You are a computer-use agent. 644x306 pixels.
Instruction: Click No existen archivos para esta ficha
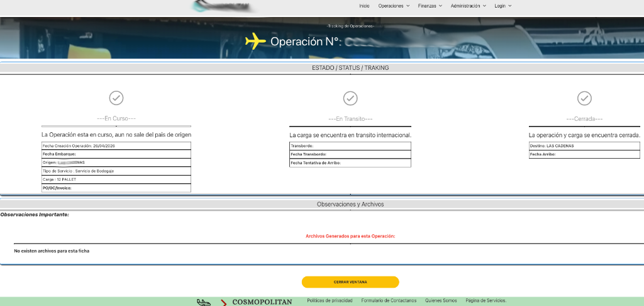[52, 251]
